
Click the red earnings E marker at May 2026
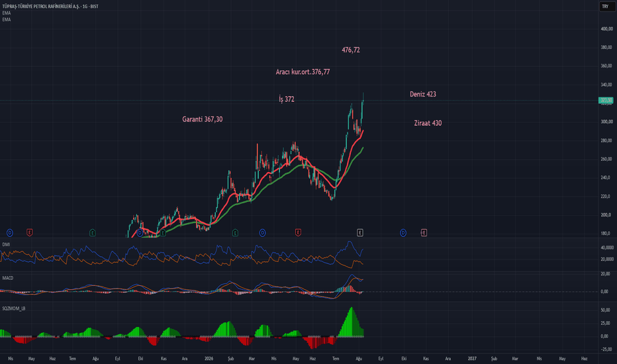pos(298,232)
